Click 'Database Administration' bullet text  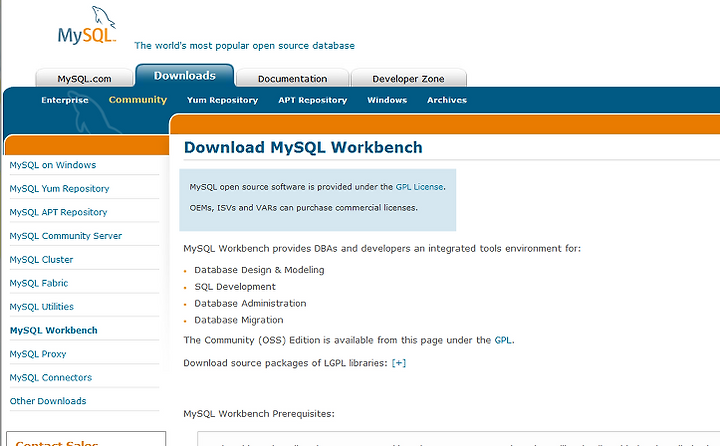pos(250,303)
